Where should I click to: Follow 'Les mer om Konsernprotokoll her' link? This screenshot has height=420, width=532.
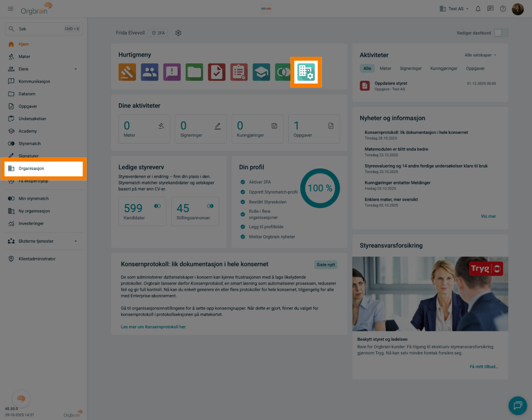click(x=153, y=327)
